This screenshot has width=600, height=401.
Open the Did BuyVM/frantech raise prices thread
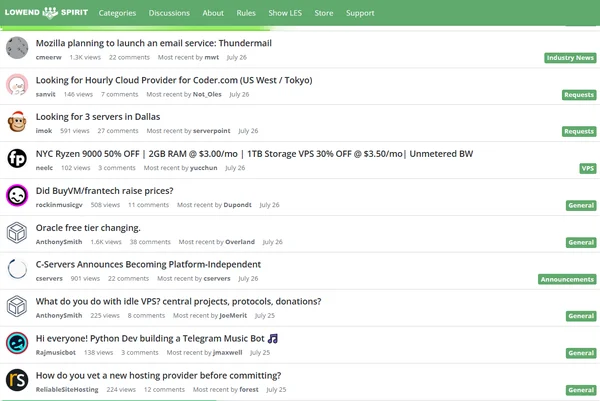[x=104, y=191]
